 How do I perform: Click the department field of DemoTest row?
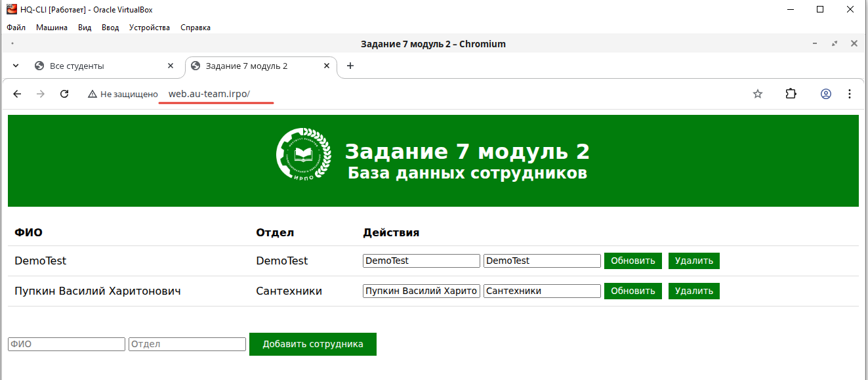click(542, 261)
